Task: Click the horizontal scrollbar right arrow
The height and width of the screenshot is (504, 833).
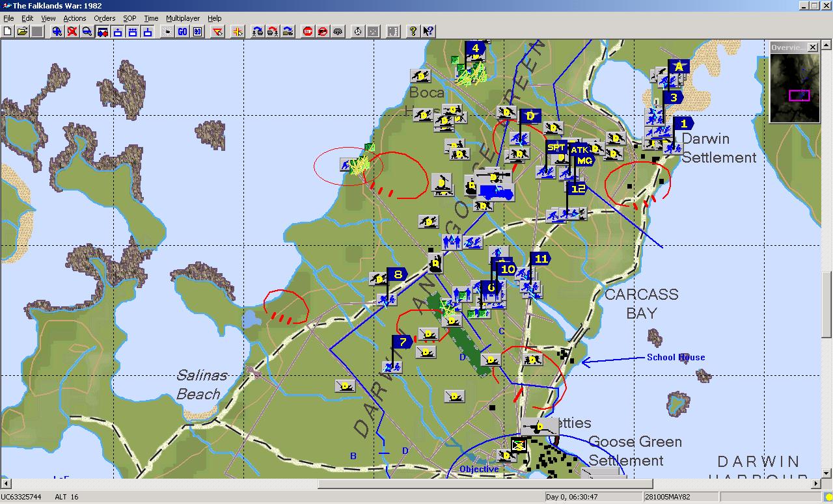Action: click(817, 484)
